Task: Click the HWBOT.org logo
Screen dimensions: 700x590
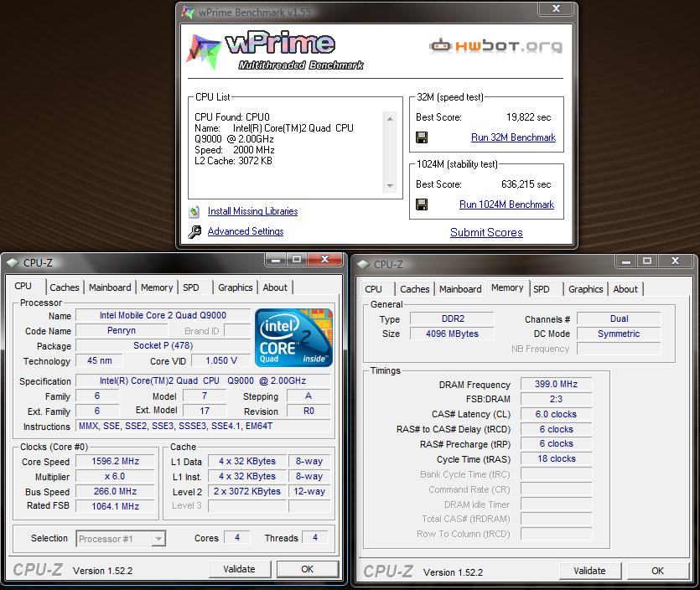Action: point(495,45)
